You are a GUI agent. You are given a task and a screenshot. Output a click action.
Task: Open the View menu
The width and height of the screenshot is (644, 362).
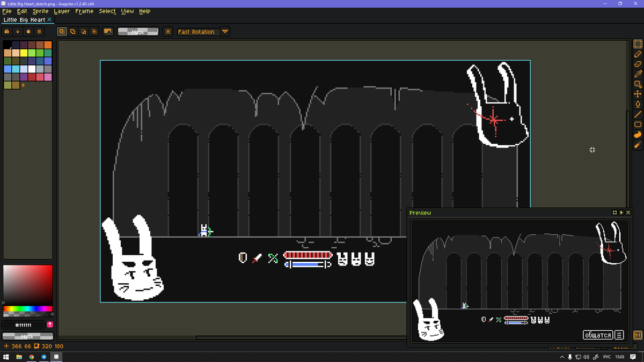128,11
